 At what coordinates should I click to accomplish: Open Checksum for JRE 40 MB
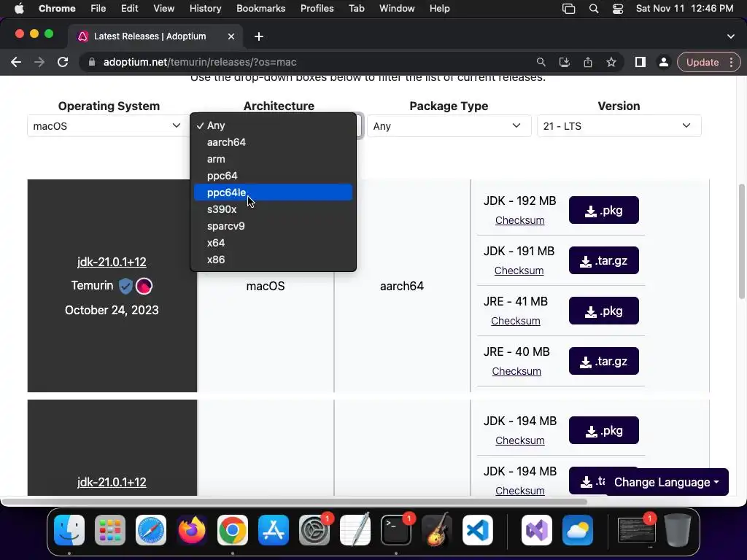tap(516, 371)
